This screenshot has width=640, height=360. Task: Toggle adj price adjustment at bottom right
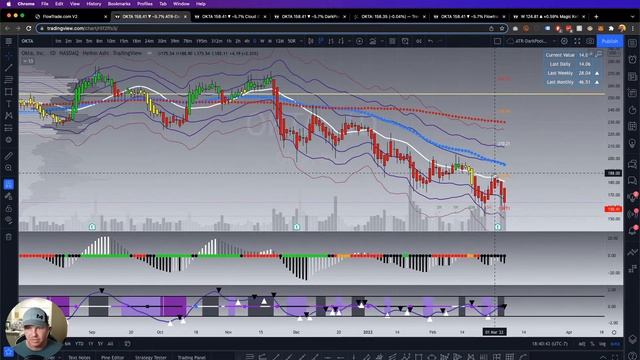[x=582, y=344]
